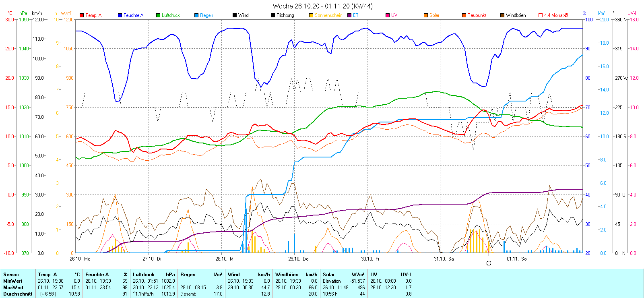Click the 'Gesamt:' rain total label
The image size is (644, 298).
tap(188, 294)
